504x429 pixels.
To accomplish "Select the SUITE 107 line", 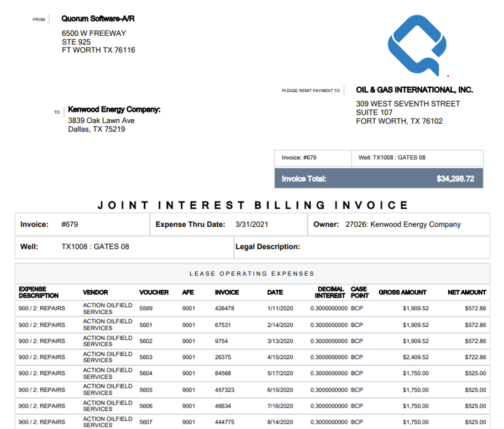I will [x=374, y=113].
